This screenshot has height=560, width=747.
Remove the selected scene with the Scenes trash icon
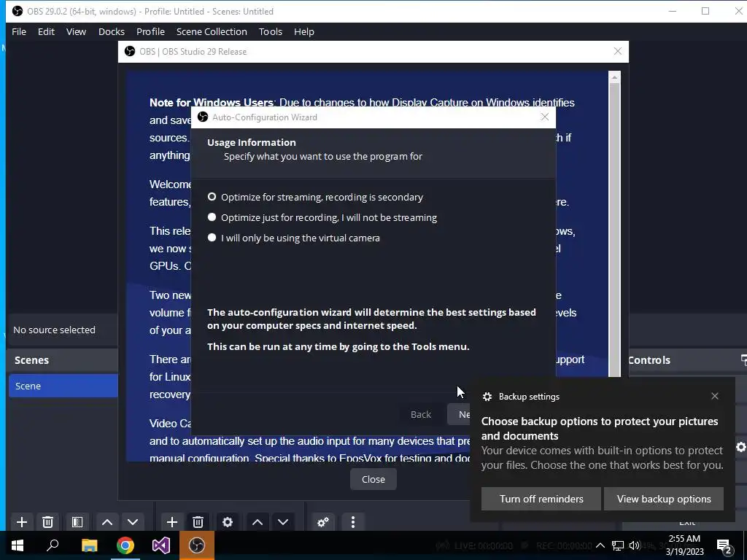47,522
